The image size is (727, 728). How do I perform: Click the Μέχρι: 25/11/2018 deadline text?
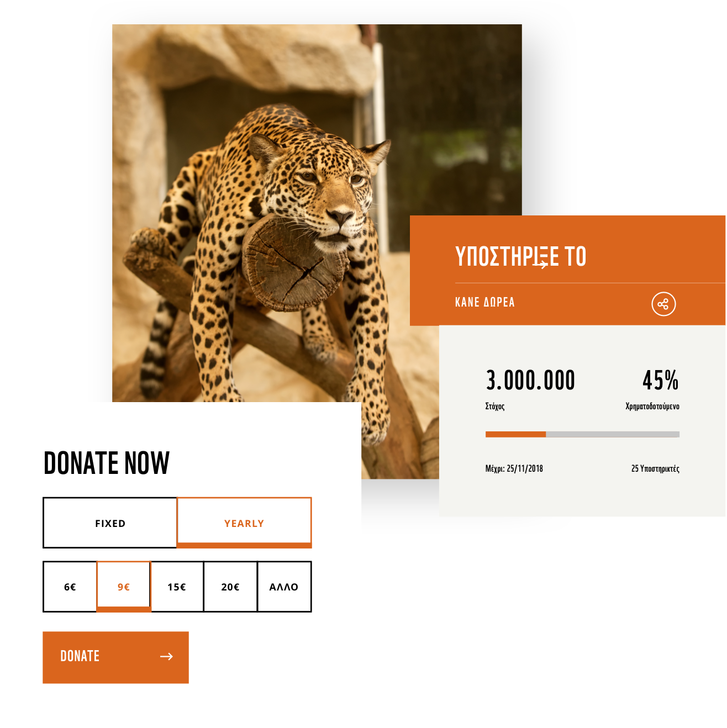click(x=514, y=468)
